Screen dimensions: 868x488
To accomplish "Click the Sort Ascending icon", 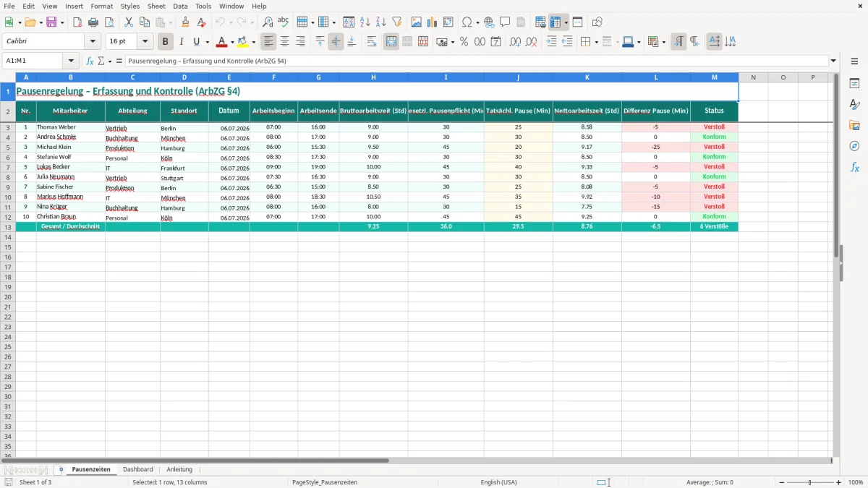I will click(365, 22).
